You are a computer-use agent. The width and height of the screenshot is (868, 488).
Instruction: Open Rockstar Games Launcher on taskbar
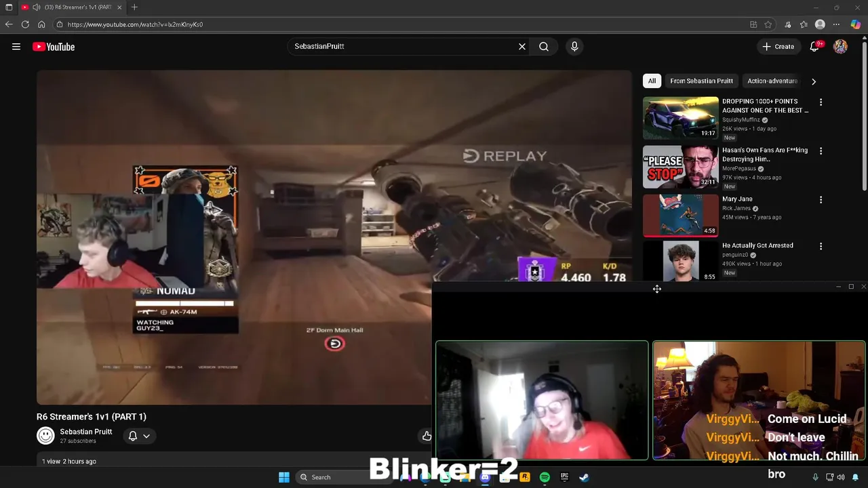point(525,477)
